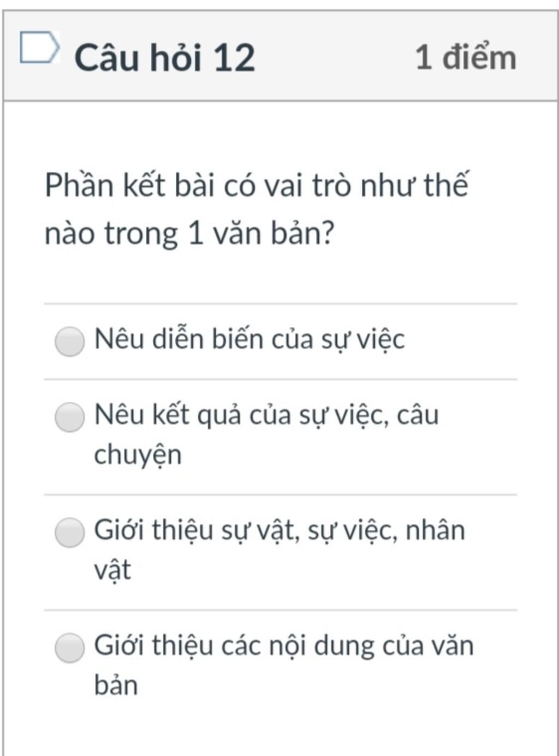Select radio option "Nêu diễn biến của sự việc"
This screenshot has height=756, width=559.
tap(70, 341)
